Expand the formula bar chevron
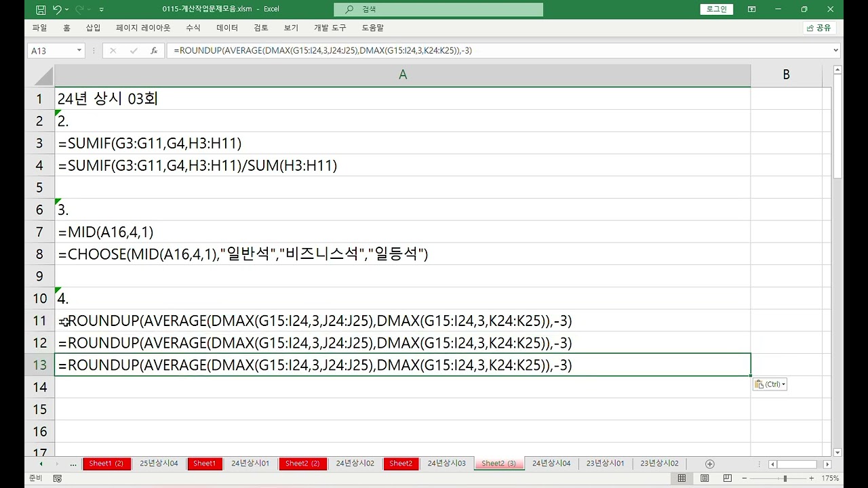Image resolution: width=868 pixels, height=488 pixels. point(835,51)
